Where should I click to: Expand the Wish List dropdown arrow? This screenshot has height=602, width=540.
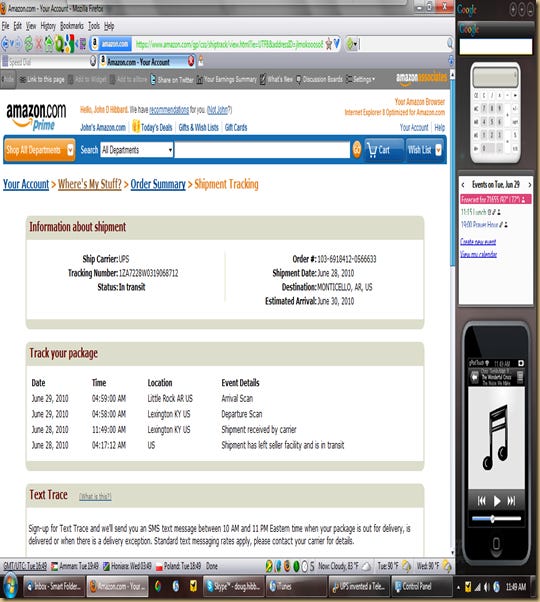[438, 150]
